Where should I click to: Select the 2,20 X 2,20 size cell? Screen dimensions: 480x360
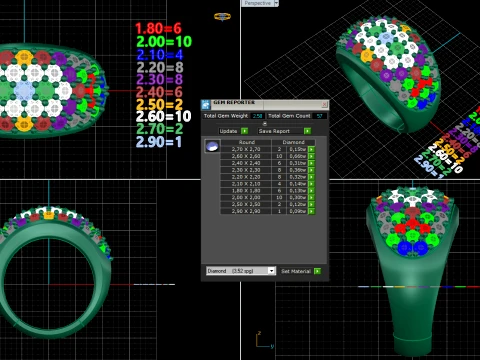click(x=246, y=177)
